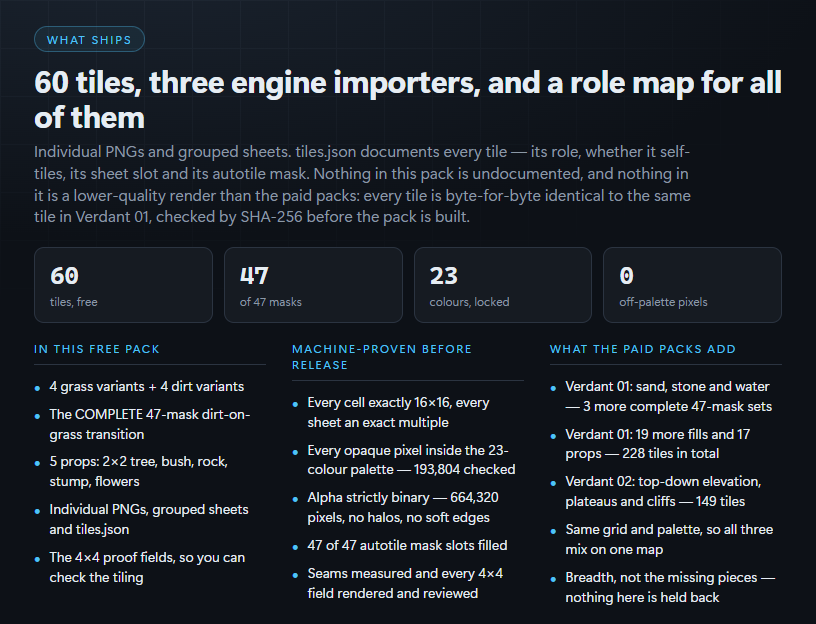The image size is (816, 624).
Task: Click the "0 off-palette pixels" stat card
Action: point(692,285)
